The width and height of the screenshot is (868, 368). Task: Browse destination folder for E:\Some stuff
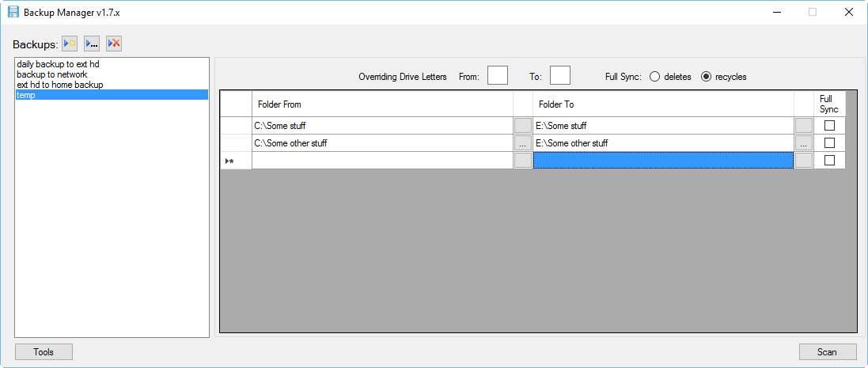803,126
